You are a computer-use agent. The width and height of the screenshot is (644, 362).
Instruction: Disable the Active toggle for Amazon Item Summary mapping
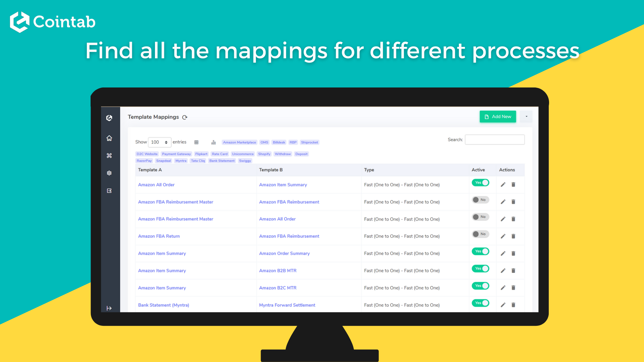pyautogui.click(x=480, y=251)
